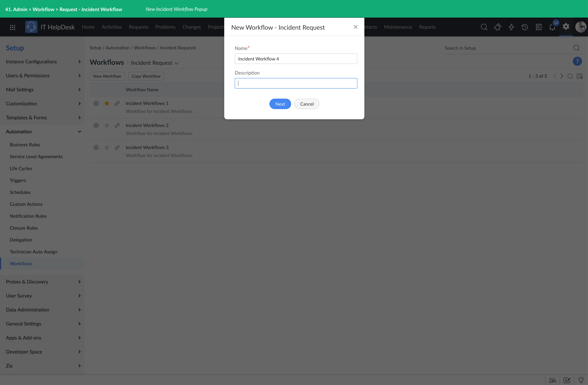
Task: Collapse the Automation section
Action: pyautogui.click(x=42, y=132)
